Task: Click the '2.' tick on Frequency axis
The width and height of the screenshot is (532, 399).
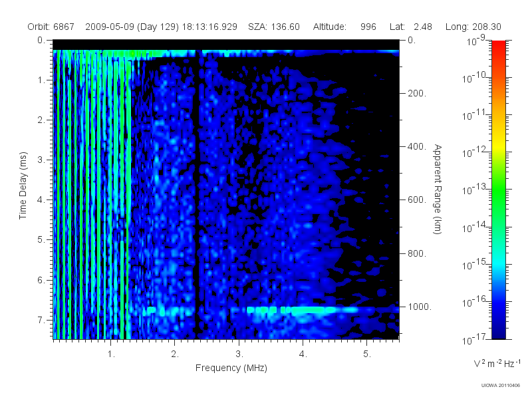Action: click(x=175, y=354)
